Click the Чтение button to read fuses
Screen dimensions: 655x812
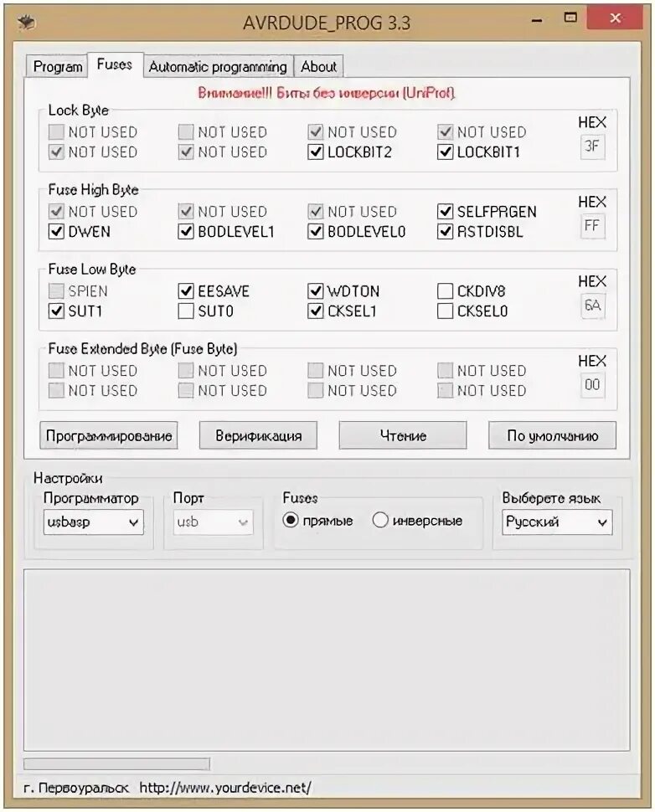point(403,435)
